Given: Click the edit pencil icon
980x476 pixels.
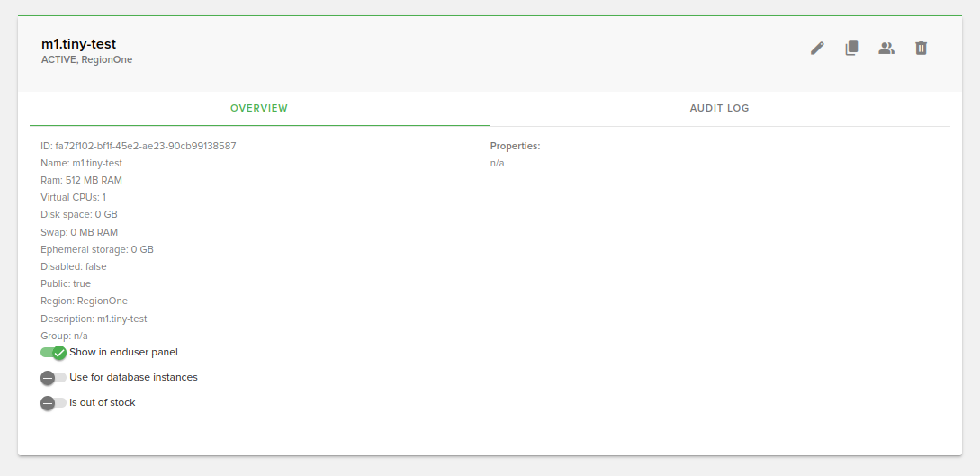Looking at the screenshot, I should 817,49.
